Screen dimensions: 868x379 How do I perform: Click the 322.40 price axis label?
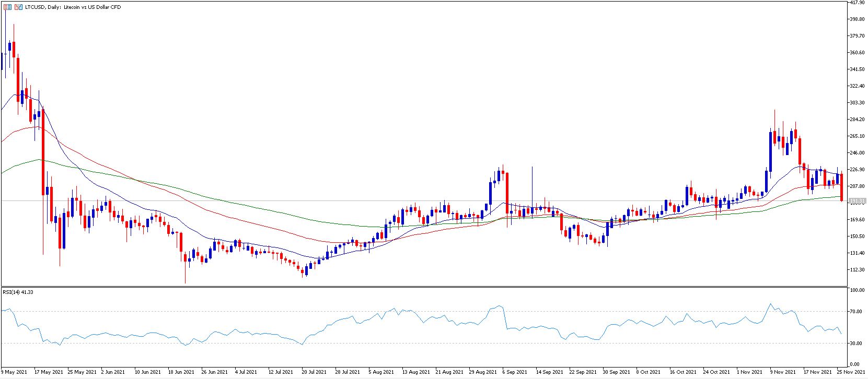coord(858,86)
